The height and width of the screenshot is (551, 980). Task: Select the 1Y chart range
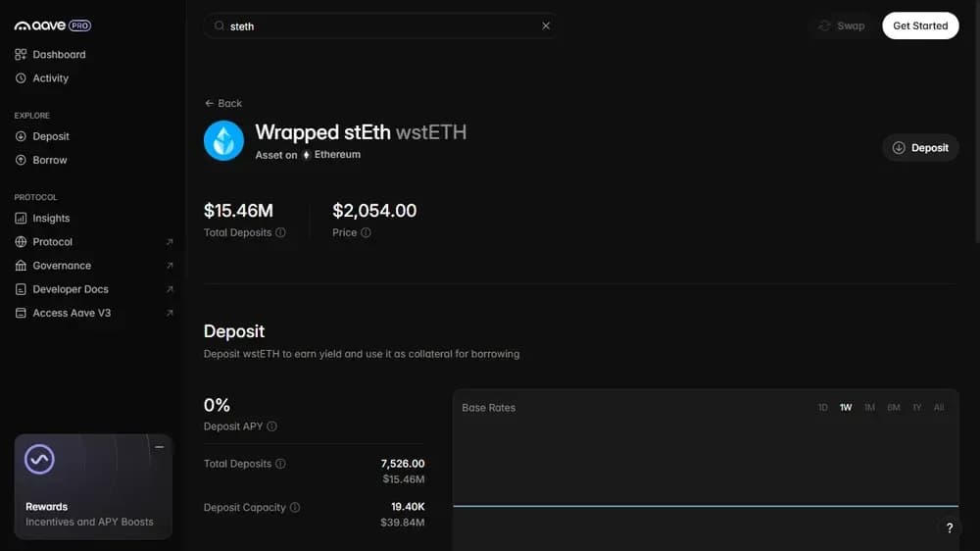tap(917, 408)
